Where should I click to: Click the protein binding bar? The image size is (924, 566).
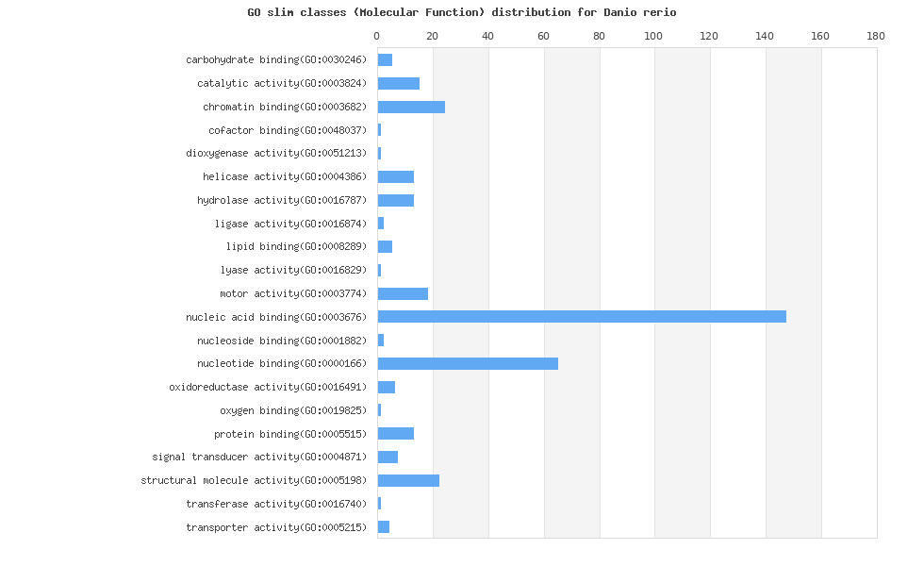396,433
